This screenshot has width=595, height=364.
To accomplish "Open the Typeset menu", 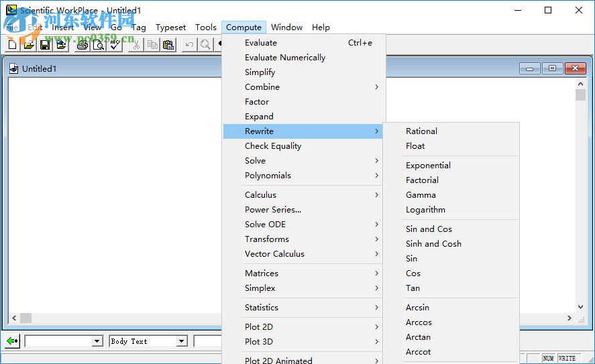I will [x=171, y=27].
